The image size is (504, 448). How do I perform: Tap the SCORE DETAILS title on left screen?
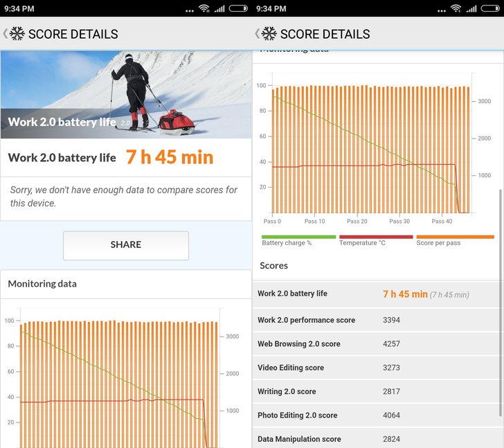[x=73, y=34]
